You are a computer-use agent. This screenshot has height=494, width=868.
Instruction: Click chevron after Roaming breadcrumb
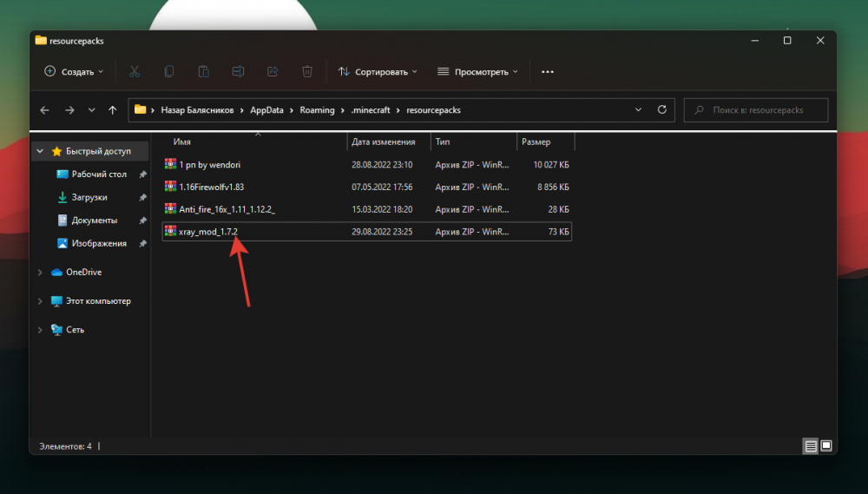pos(343,110)
